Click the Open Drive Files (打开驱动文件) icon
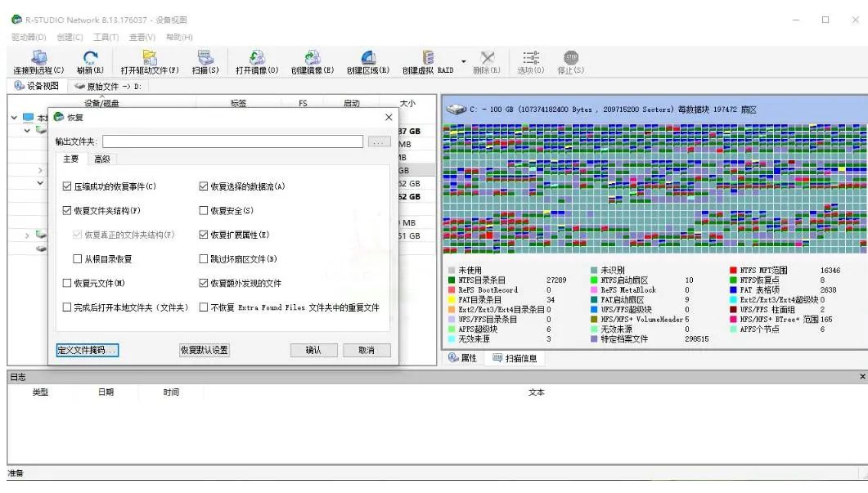 coord(150,57)
